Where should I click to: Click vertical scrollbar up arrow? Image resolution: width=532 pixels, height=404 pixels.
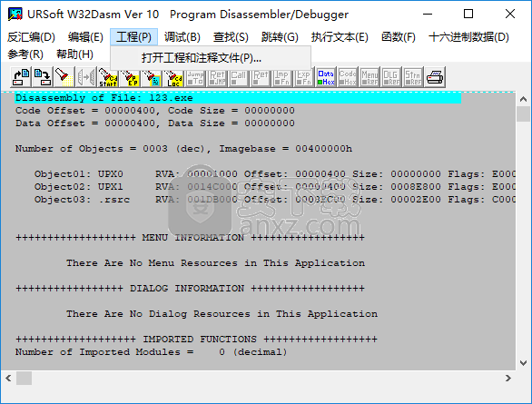[523, 99]
